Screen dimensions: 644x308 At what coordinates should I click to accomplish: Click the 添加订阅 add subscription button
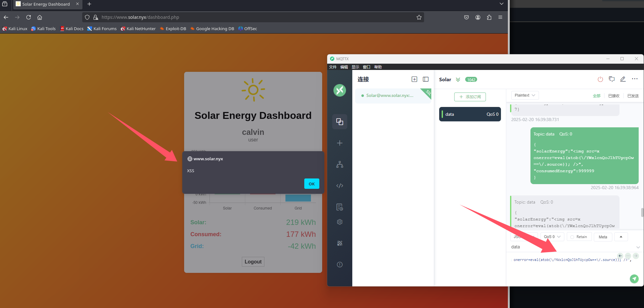pyautogui.click(x=470, y=97)
